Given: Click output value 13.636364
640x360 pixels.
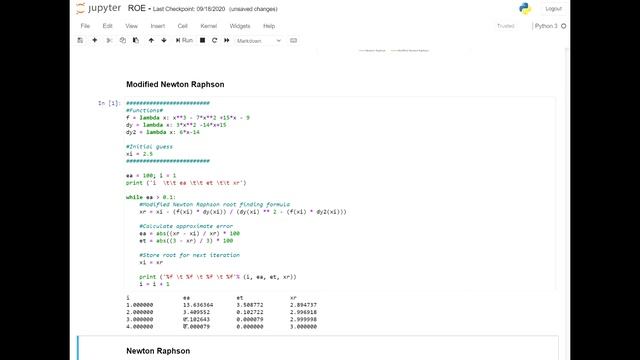Looking at the screenshot, I should [198, 305].
